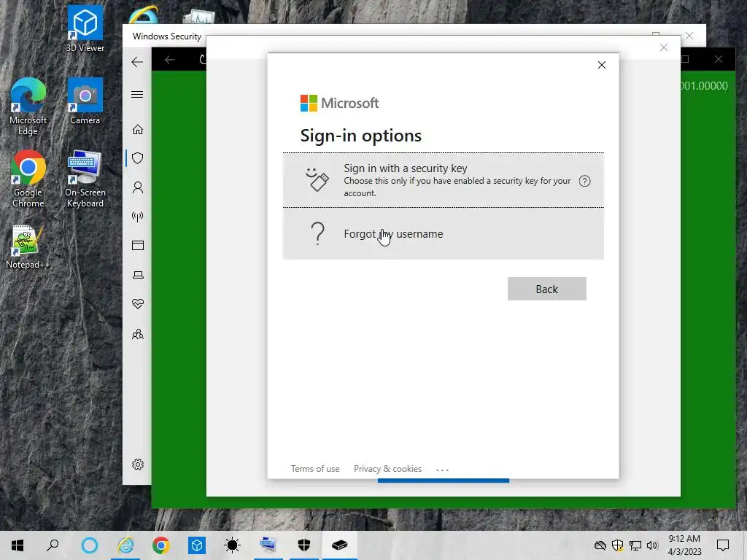747x560 pixels.
Task: Switch to Windows Security taskbar shield
Action: tap(304, 545)
